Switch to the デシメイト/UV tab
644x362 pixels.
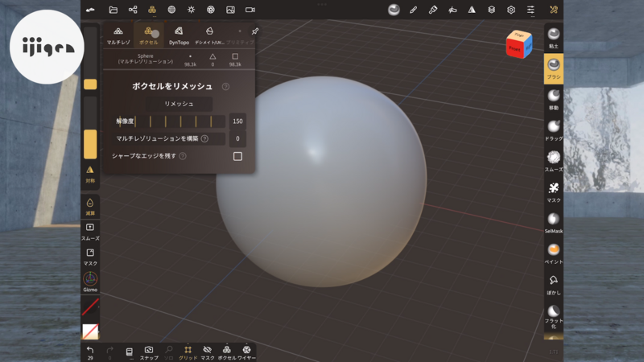coord(209,35)
